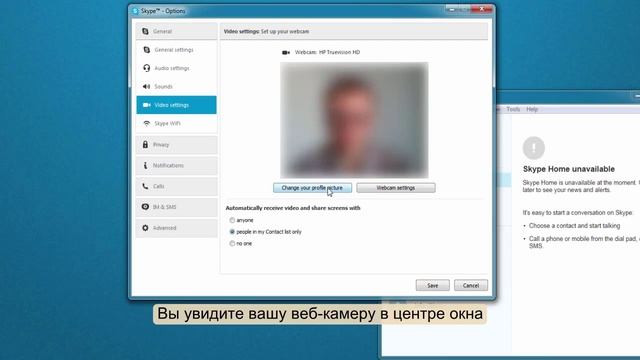Select 'people in my Contact list only'

tap(232, 232)
